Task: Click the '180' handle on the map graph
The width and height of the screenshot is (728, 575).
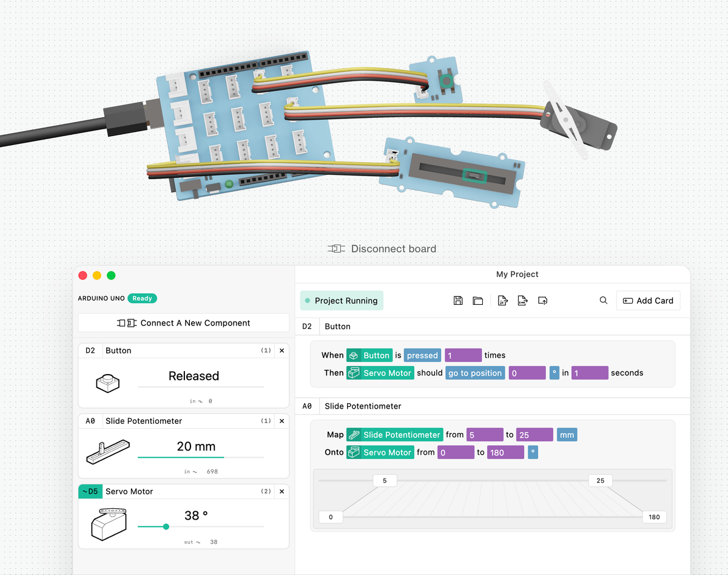Action: point(654,517)
